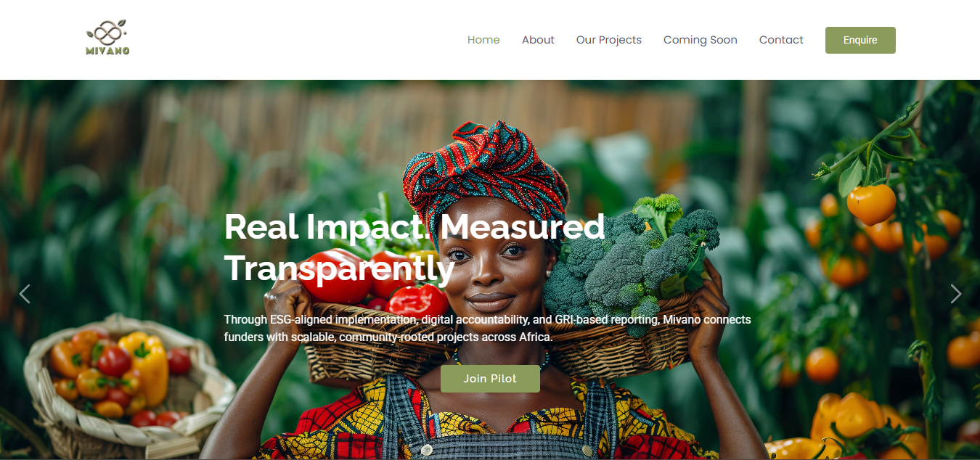Click the Mivano infinity leaf logo icon
The width and height of the screenshot is (980, 460).
(x=107, y=32)
